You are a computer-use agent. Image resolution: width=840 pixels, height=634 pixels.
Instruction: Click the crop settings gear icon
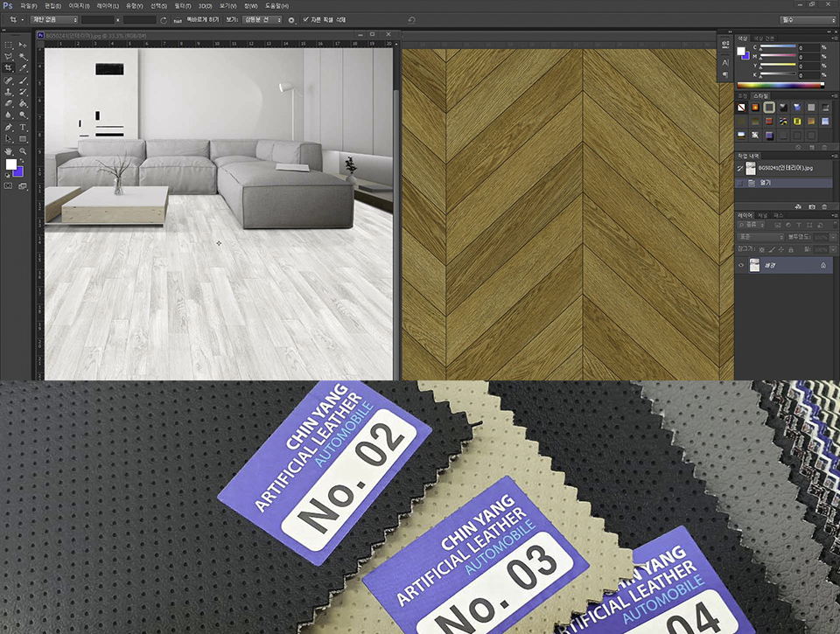(292, 19)
